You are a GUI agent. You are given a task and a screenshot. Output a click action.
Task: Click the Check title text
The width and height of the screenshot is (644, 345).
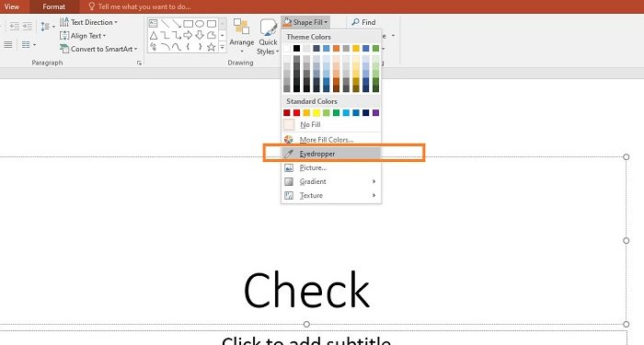(x=306, y=290)
